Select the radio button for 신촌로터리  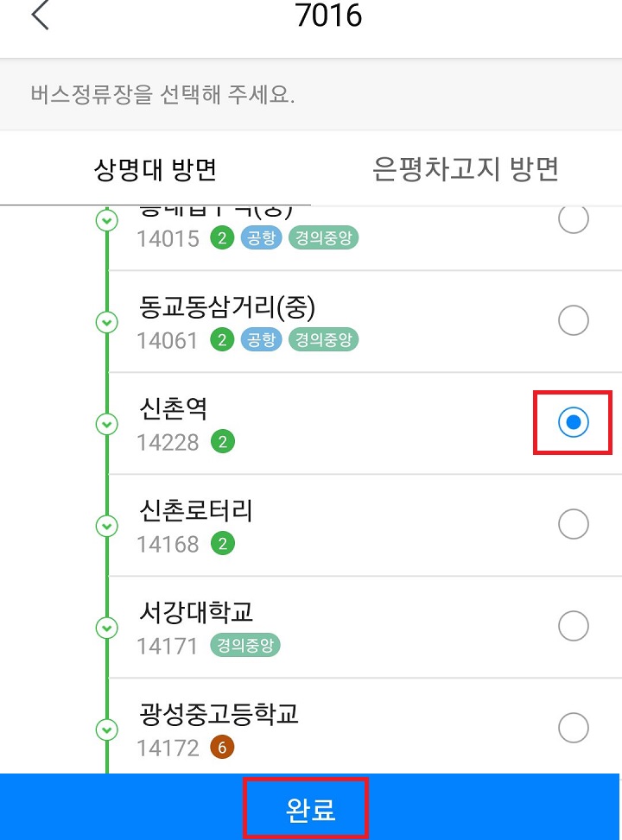[x=573, y=525]
